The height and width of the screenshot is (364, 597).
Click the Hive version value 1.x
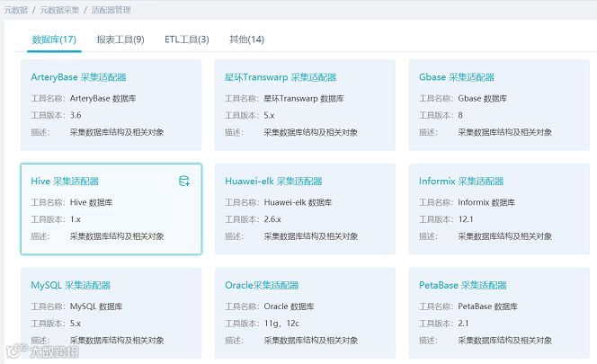[76, 219]
